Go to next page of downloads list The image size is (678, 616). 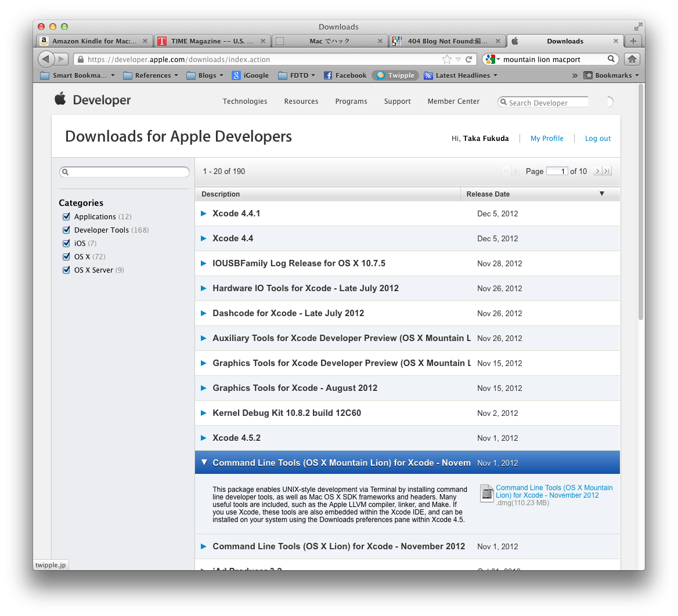[x=597, y=171]
